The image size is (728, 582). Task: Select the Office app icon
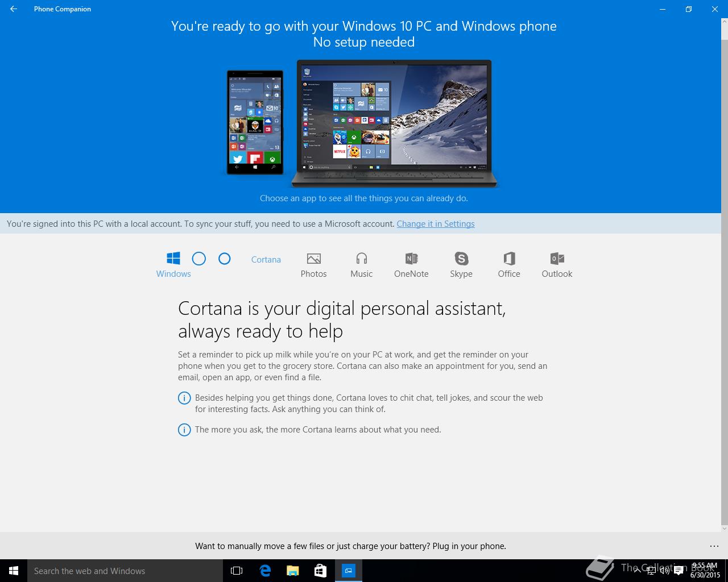coord(509,259)
